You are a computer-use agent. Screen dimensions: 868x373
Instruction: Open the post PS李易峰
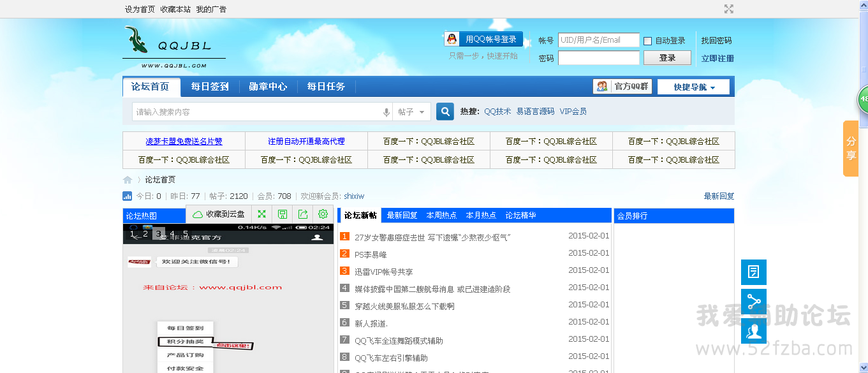[x=371, y=254]
